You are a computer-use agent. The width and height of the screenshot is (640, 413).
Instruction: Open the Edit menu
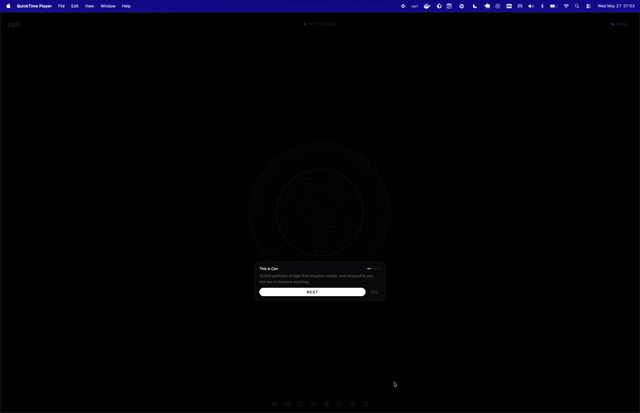(75, 6)
